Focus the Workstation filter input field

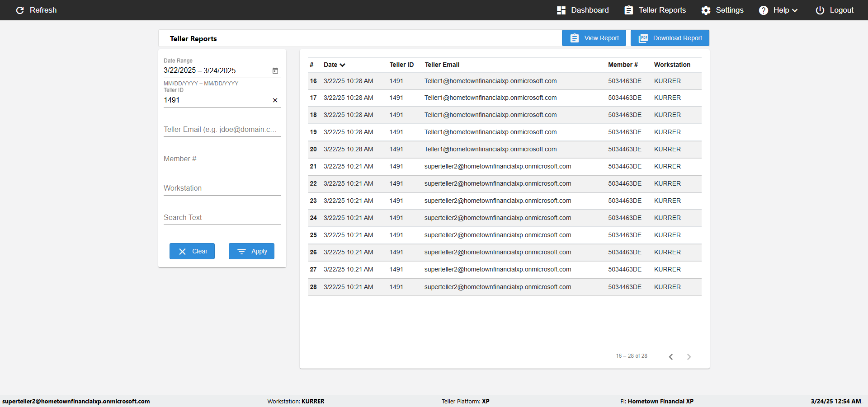pos(222,188)
